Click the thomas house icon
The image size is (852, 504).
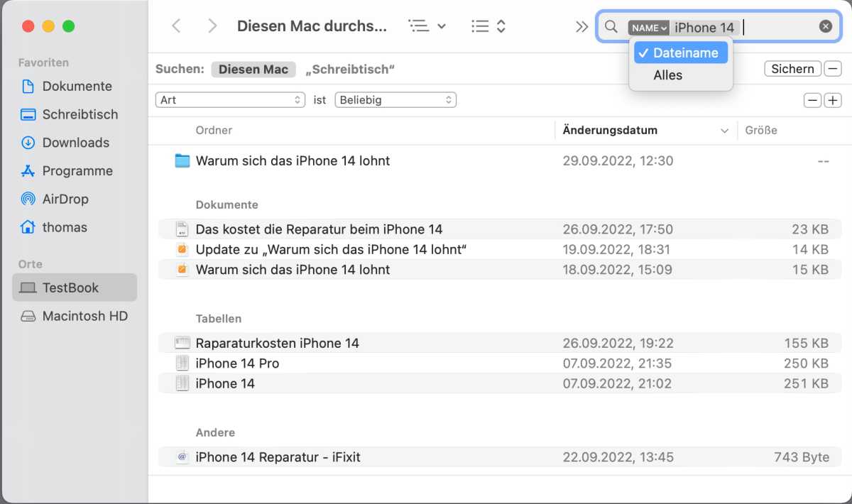click(x=28, y=228)
